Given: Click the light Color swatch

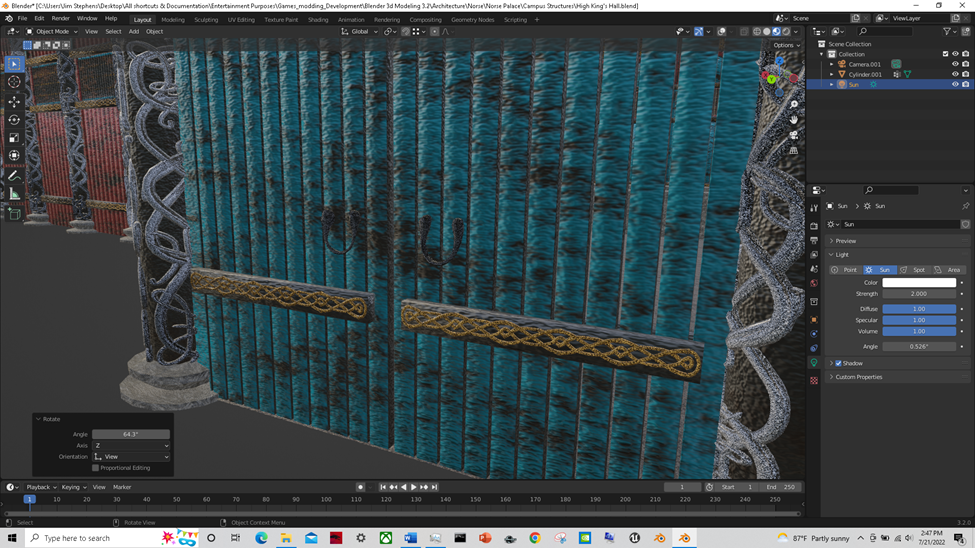Looking at the screenshot, I should pos(918,283).
